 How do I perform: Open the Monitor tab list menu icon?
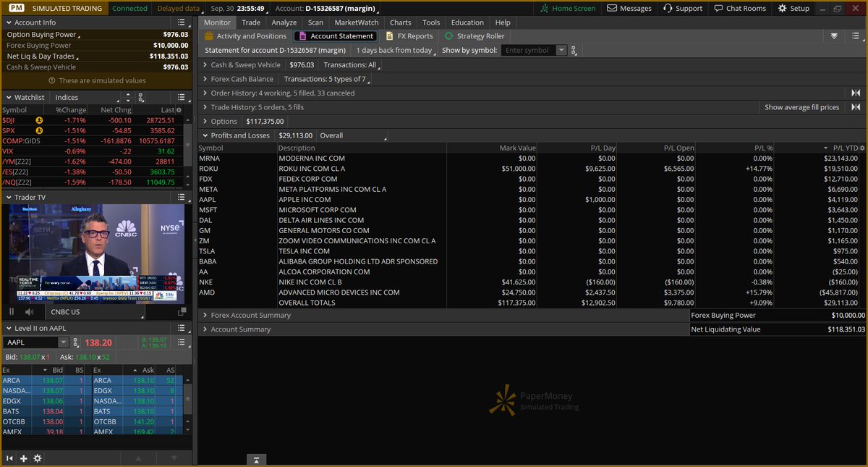pos(857,36)
